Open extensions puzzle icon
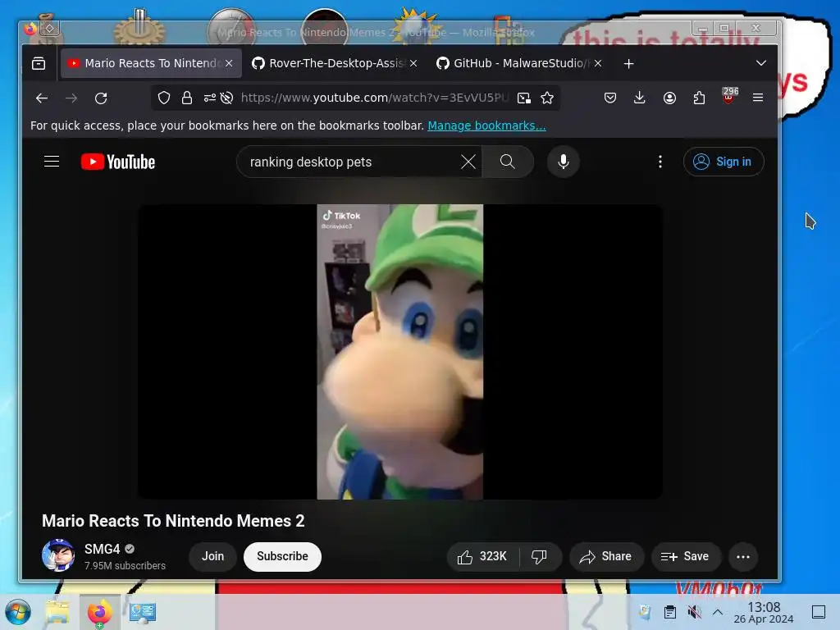This screenshot has height=630, width=840. coord(699,98)
